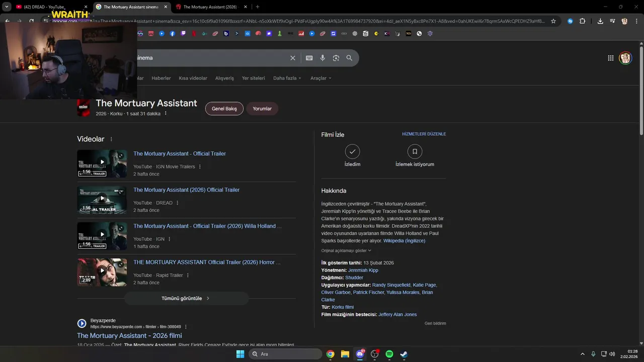The width and height of the screenshot is (644, 362).
Task: Show hidden system tray icons
Action: pos(583,354)
